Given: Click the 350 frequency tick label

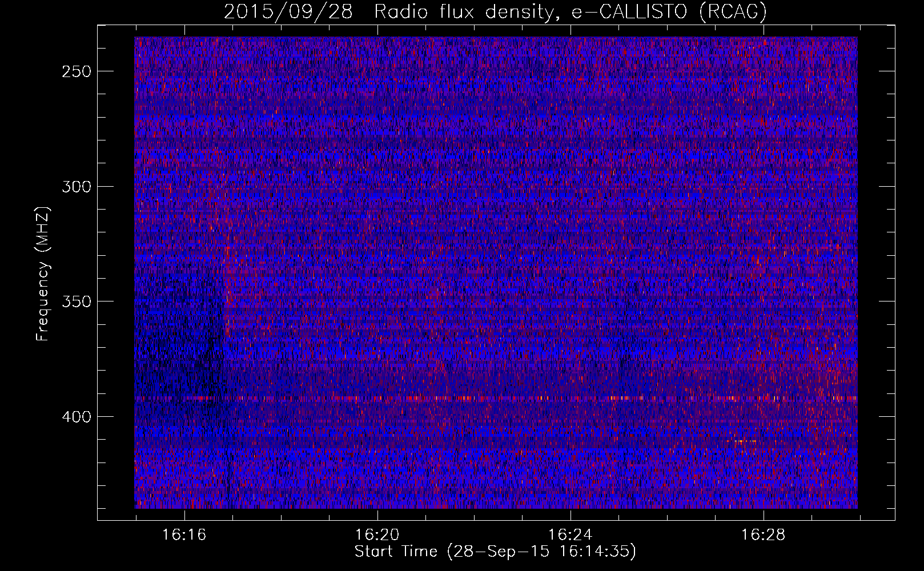Looking at the screenshot, I should (77, 302).
